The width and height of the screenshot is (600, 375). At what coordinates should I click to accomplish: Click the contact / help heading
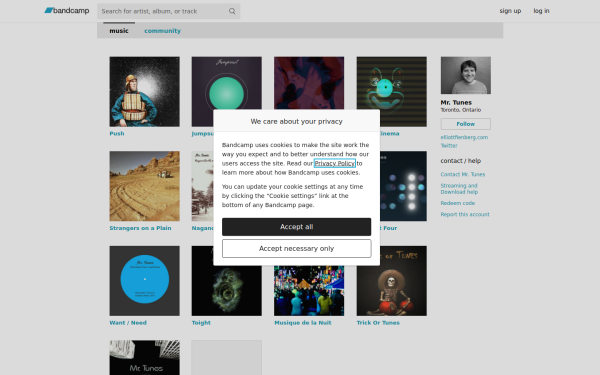pyautogui.click(x=461, y=161)
